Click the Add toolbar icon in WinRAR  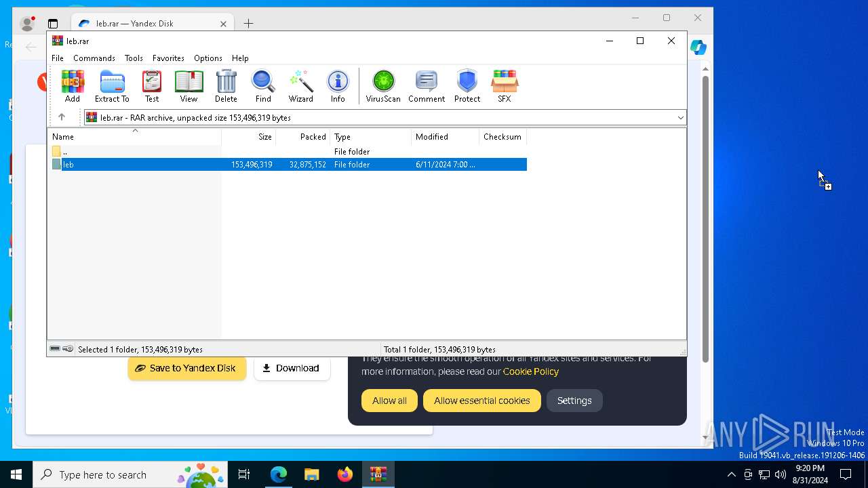(x=73, y=86)
